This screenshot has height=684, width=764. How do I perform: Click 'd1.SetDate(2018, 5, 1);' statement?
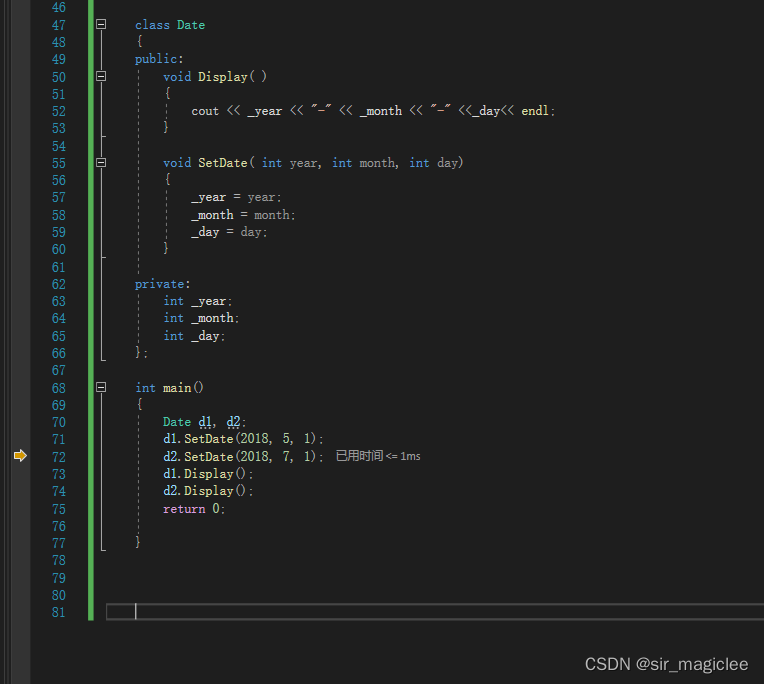click(243, 439)
